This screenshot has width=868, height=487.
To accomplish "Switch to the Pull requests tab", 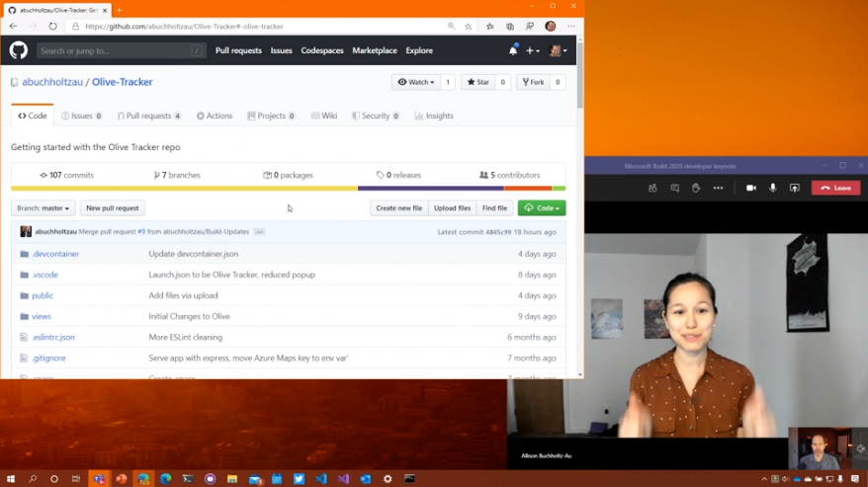I will [x=148, y=116].
